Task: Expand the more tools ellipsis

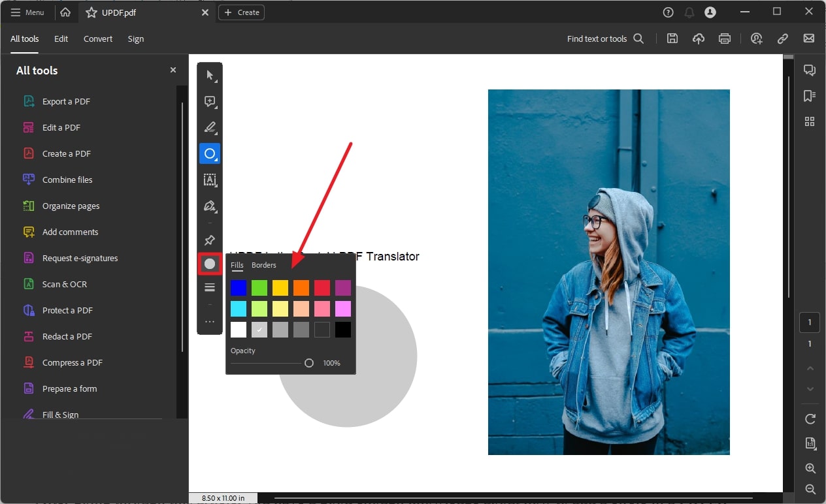Action: [210, 321]
